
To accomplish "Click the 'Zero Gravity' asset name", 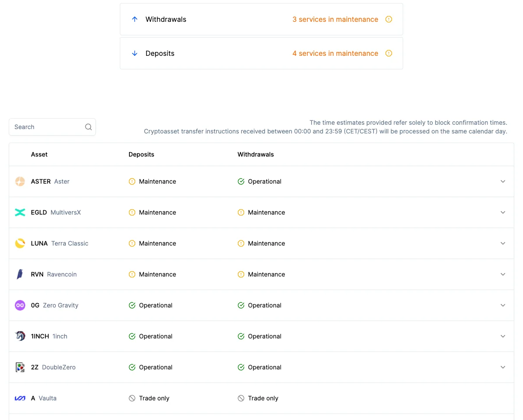I will [x=61, y=305].
